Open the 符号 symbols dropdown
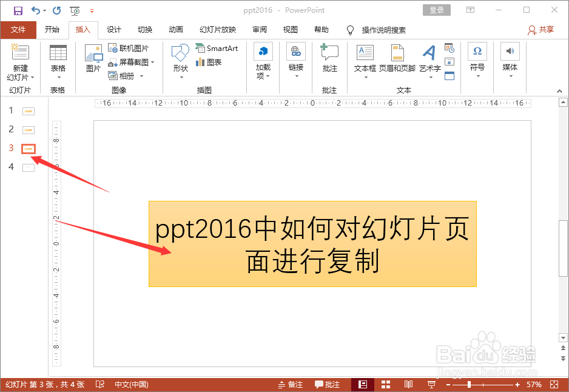Screen dimensions: 569x392 point(477,60)
